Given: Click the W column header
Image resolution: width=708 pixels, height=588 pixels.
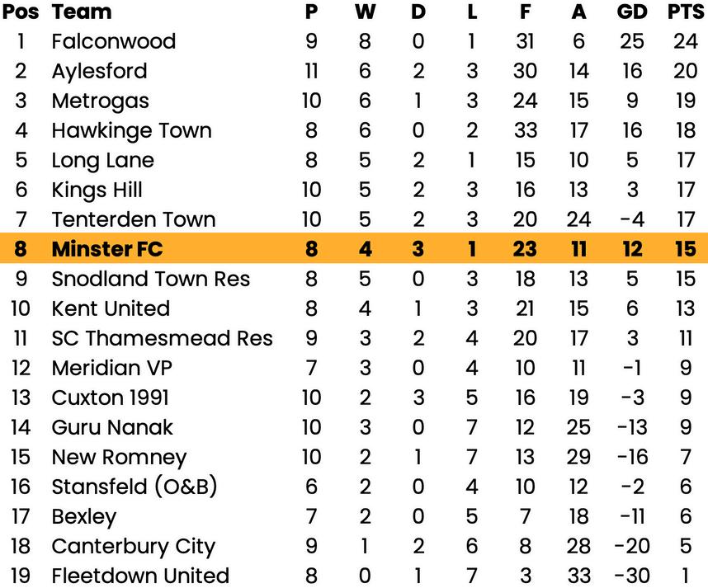Looking at the screenshot, I should point(365,12).
